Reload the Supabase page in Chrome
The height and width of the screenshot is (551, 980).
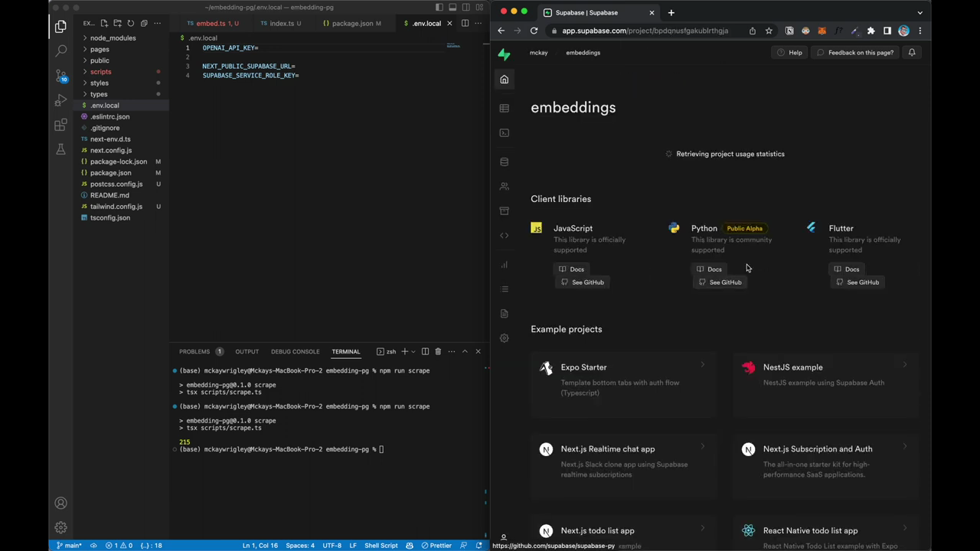click(x=534, y=31)
